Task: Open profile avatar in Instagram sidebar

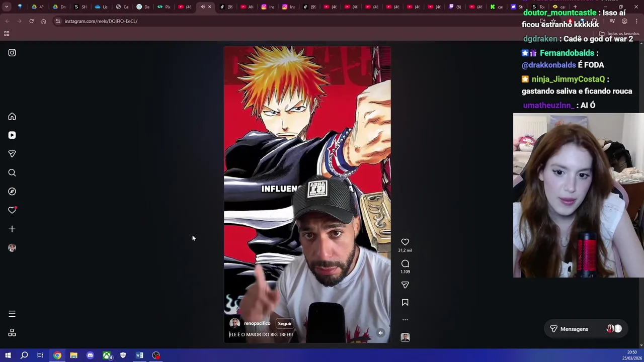Action: pos(12,248)
